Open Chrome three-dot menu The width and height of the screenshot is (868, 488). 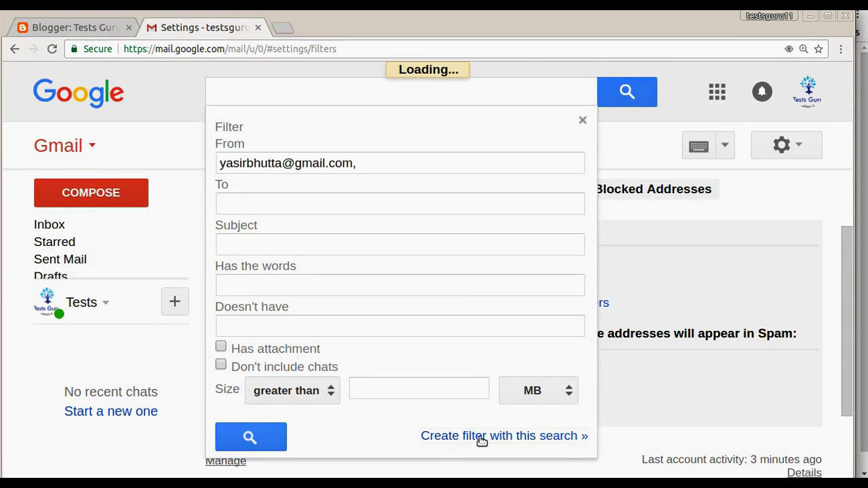(841, 49)
